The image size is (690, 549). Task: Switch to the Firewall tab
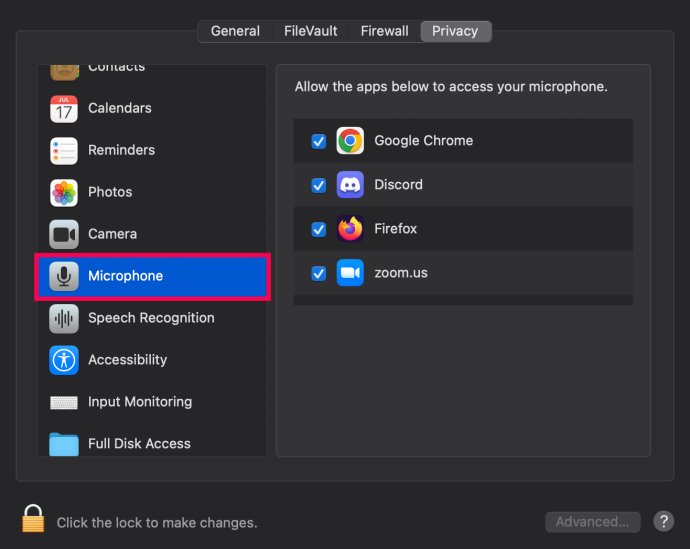coord(385,31)
